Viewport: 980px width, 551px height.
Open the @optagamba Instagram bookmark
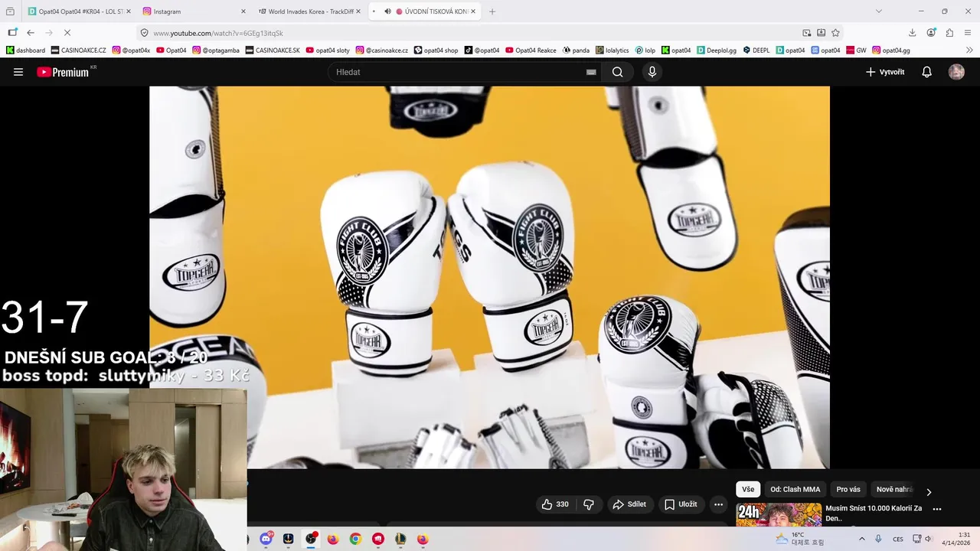pos(216,51)
